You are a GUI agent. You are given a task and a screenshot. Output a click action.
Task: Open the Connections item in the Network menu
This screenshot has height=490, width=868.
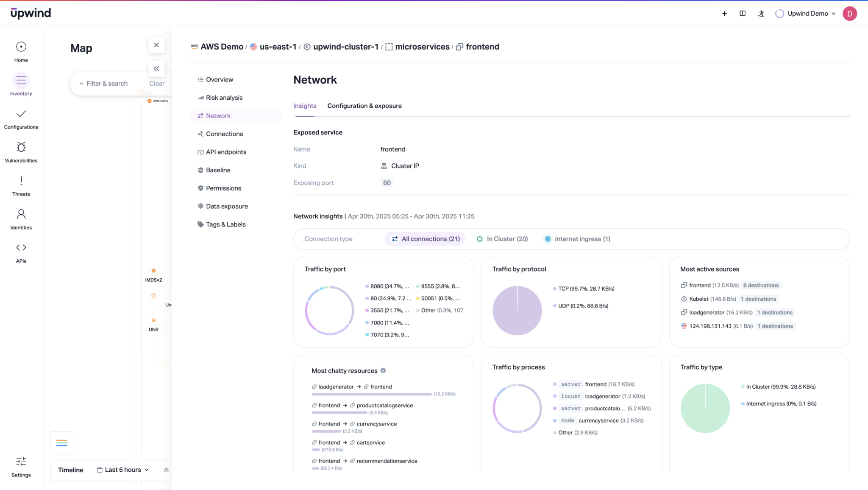(x=225, y=134)
